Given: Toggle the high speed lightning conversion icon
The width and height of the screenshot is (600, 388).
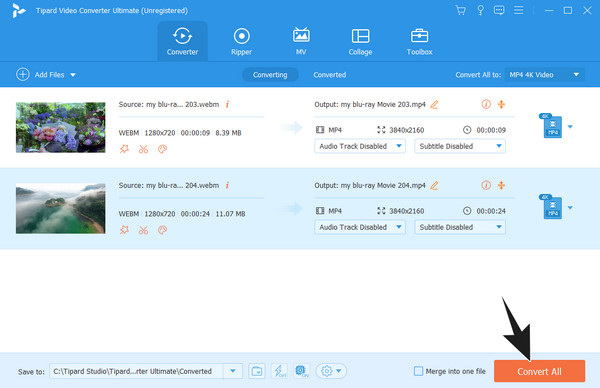Looking at the screenshot, I should (279, 371).
